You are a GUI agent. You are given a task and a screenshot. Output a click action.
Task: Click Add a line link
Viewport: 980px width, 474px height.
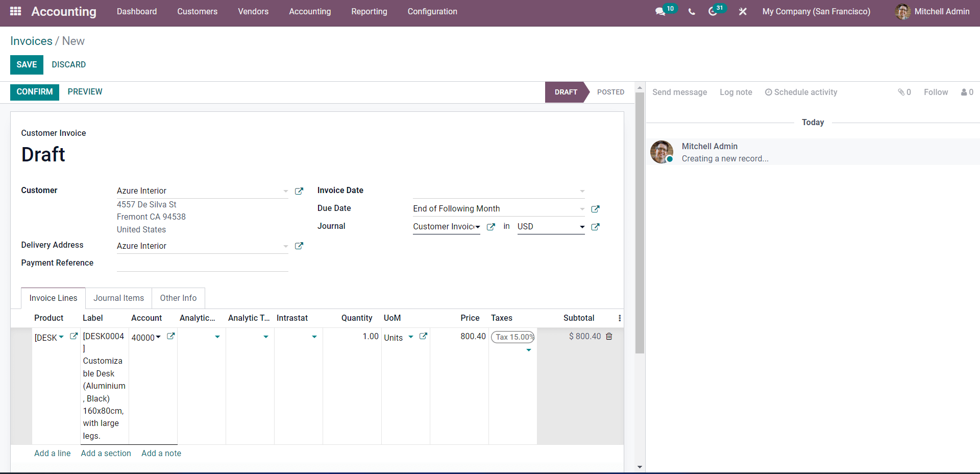53,453
